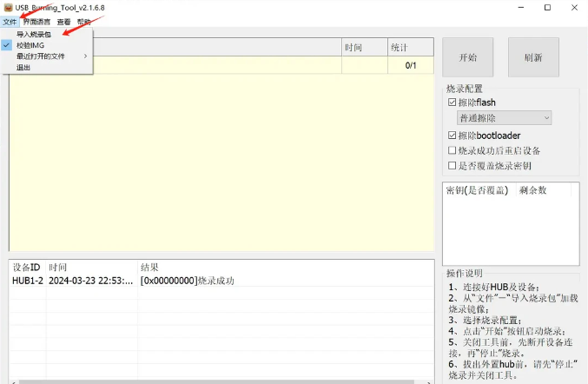Enable the 是否覆盖烧录密钥 checkbox
Screen dimensions: 588x384
(453, 165)
